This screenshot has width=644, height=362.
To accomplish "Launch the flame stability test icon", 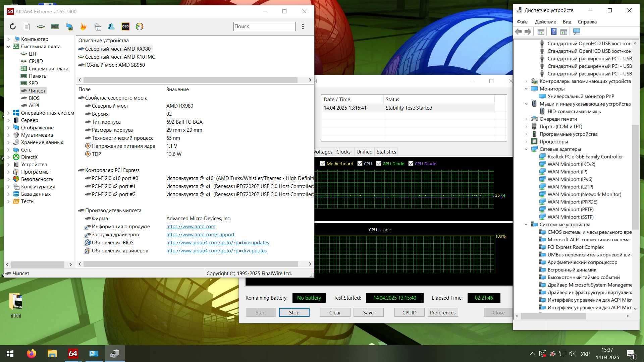I will tap(83, 26).
